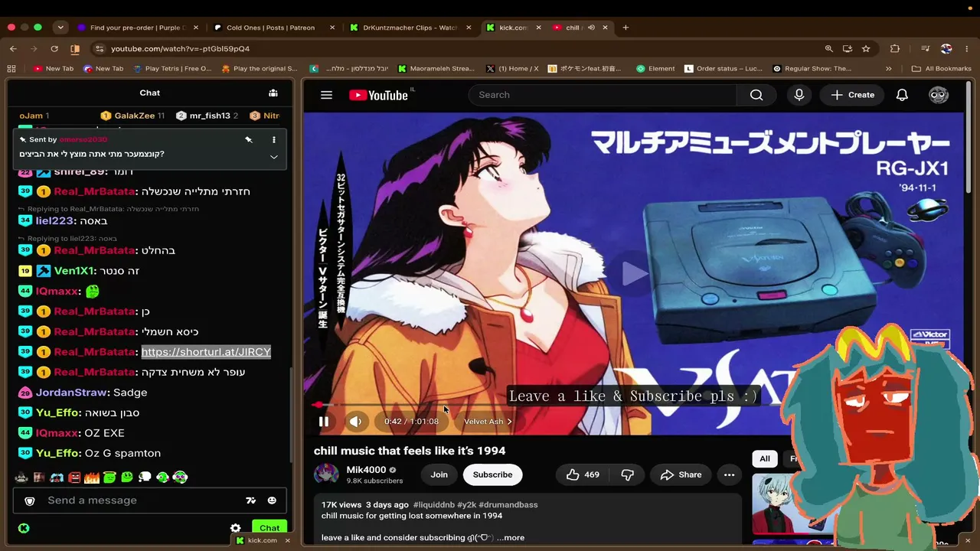
Task: Click the shield icon in chat input
Action: [30, 500]
